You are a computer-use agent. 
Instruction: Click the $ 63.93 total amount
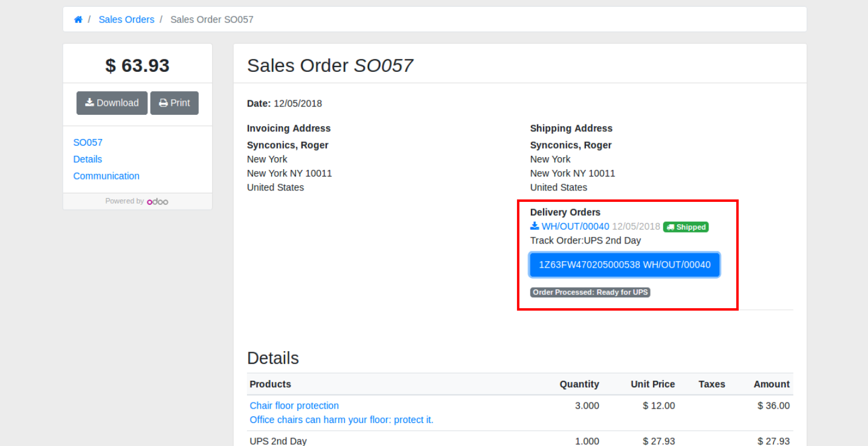click(x=138, y=65)
